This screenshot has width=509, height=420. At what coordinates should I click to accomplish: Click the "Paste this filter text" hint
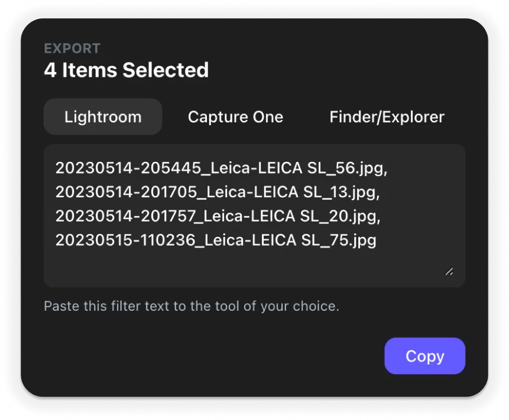click(192, 307)
